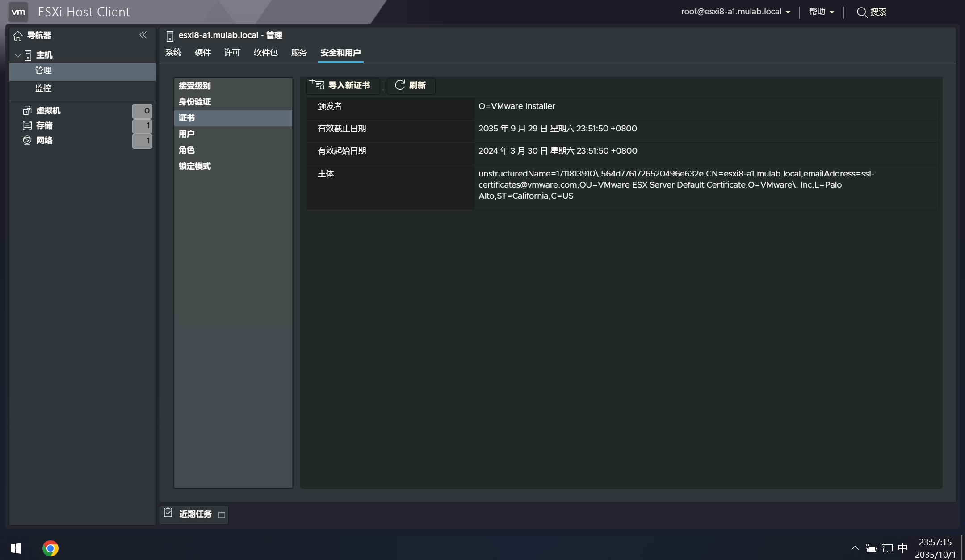
Task: Click the host icon beside esxi8-a1.mulab.local title
Action: 170,36
